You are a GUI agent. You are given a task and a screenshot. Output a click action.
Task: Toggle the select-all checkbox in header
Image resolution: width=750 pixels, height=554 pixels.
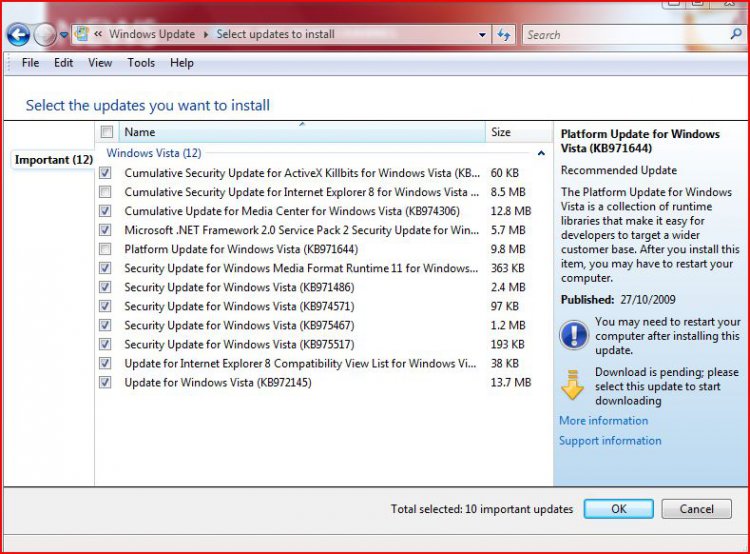point(107,132)
